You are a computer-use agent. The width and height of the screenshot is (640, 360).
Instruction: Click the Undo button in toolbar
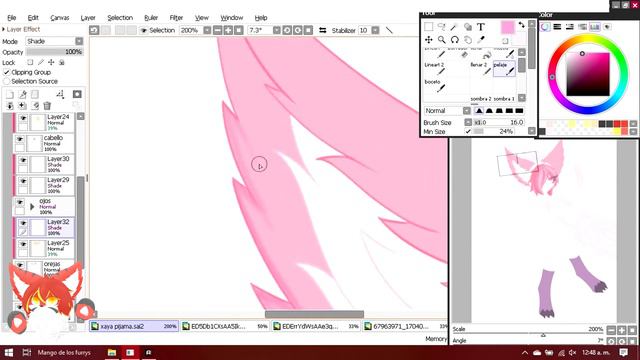(94, 30)
